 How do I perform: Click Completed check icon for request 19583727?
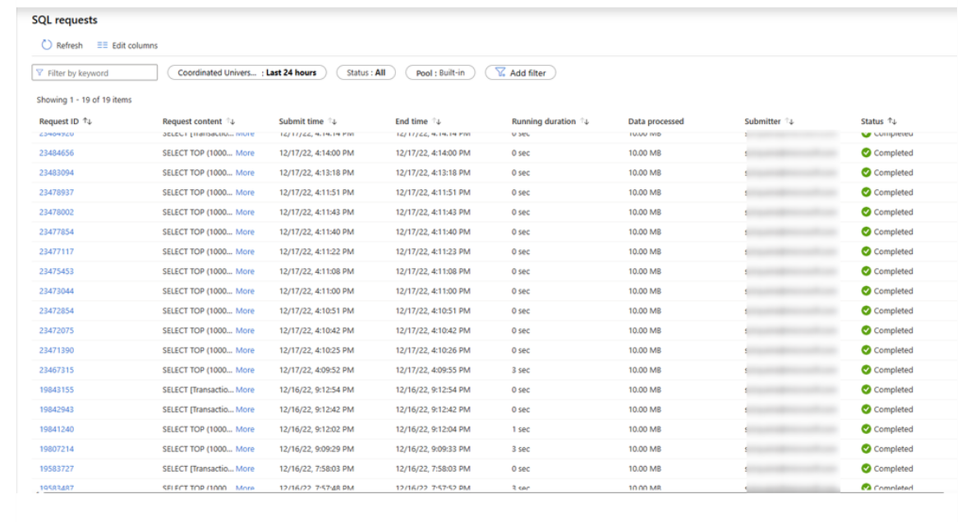(867, 469)
